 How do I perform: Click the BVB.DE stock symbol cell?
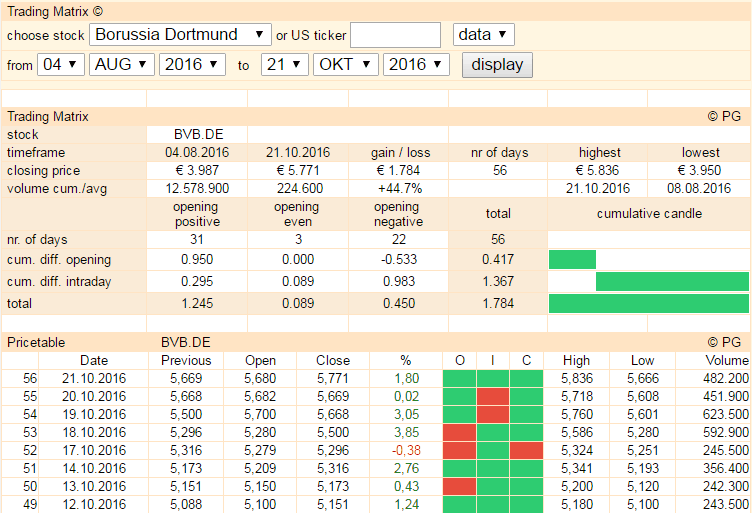coord(199,134)
